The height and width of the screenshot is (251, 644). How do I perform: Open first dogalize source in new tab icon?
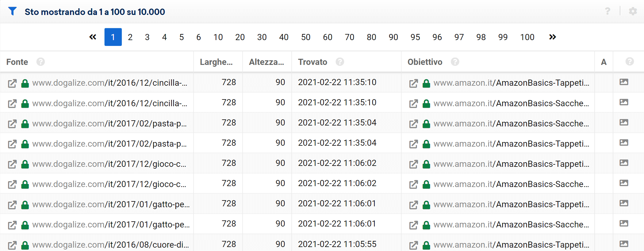pos(12,83)
